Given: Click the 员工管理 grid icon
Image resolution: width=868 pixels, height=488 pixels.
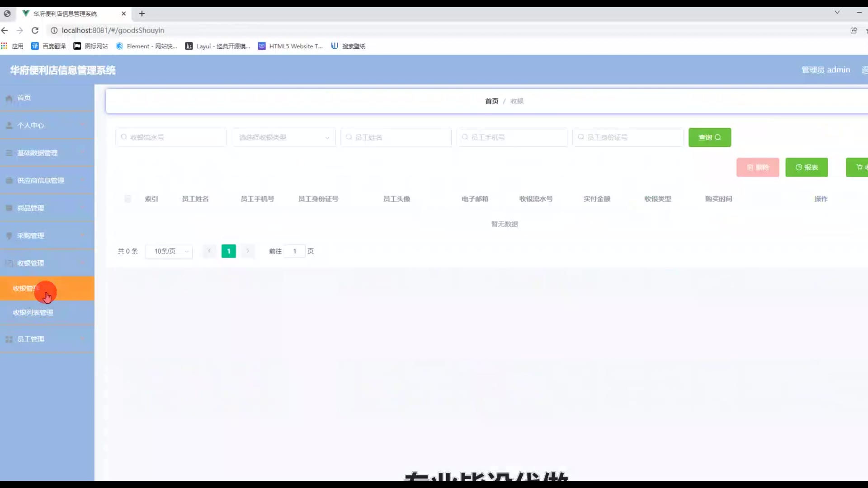Looking at the screenshot, I should coord(9,339).
